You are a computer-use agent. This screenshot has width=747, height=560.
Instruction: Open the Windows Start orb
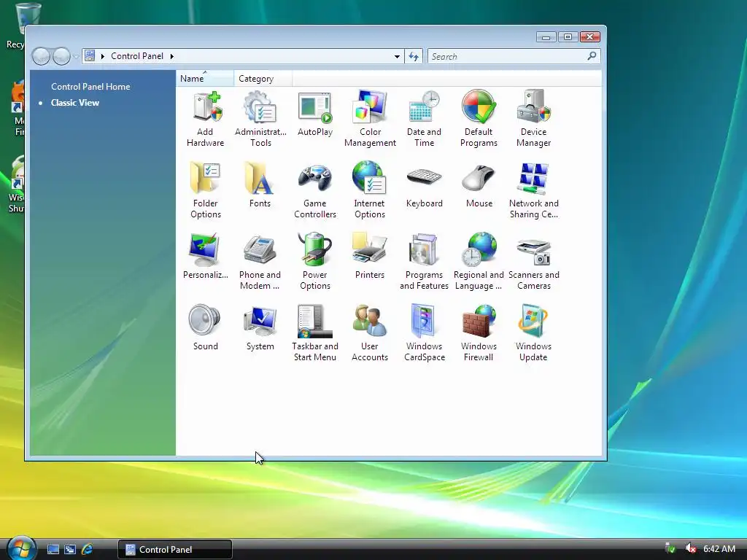21,548
